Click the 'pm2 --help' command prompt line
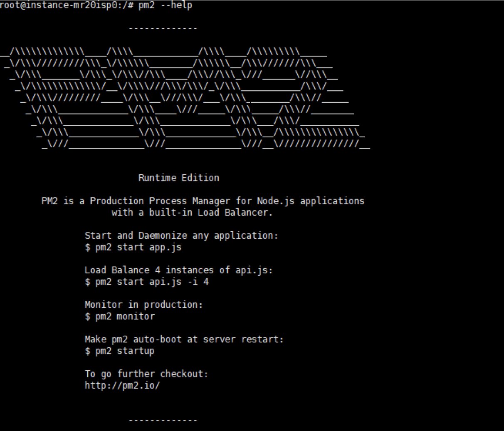The image size is (504, 431). (x=96, y=5)
